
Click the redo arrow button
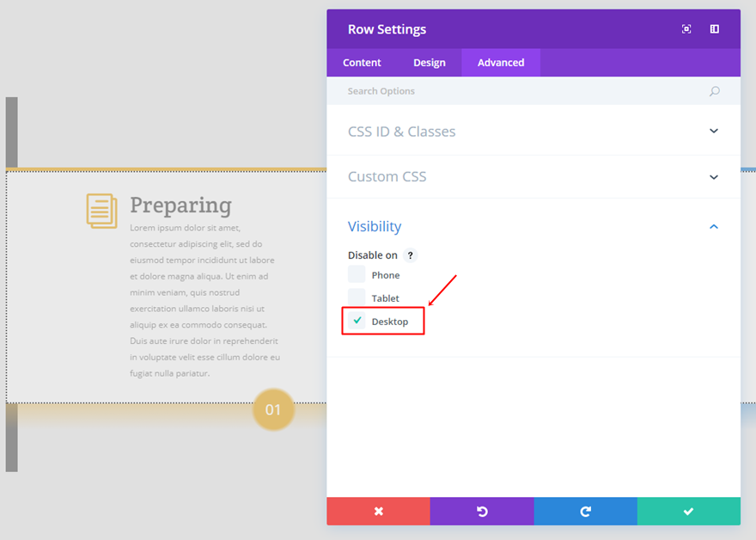585,511
